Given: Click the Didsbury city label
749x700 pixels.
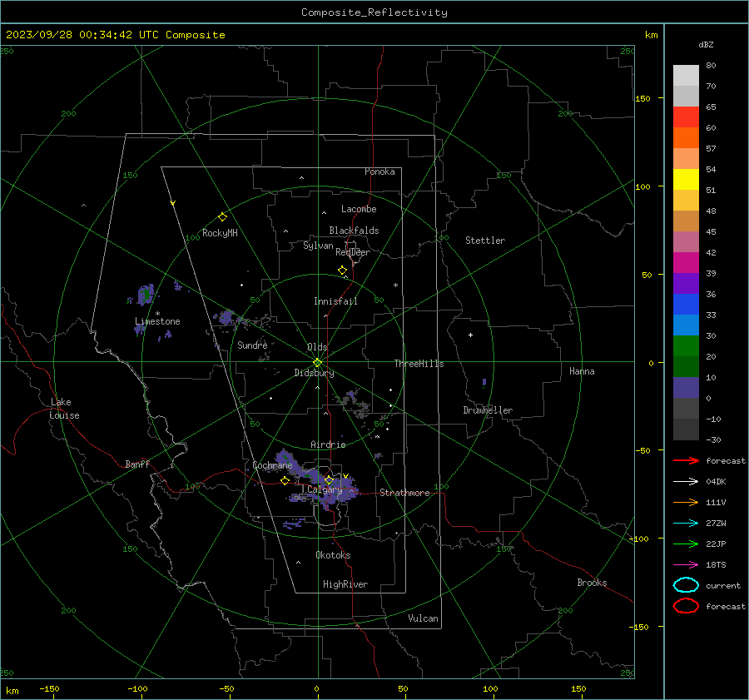Looking at the screenshot, I should tap(314, 373).
